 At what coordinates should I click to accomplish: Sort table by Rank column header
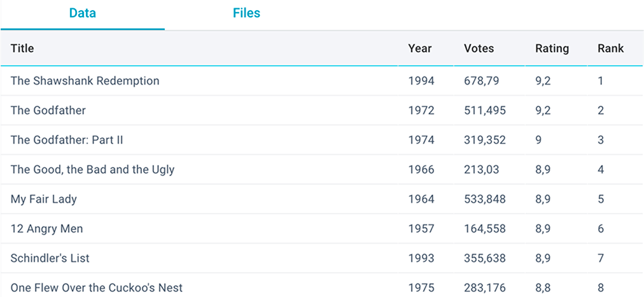pos(610,48)
